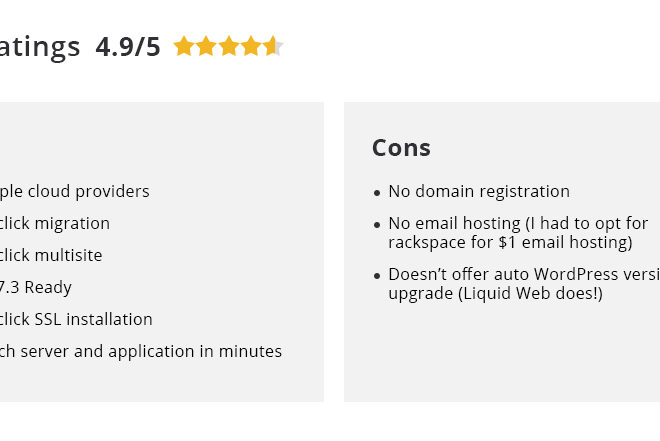This screenshot has width=660, height=441.
Task: Click the bullet dot before No email hosting
Action: click(377, 225)
